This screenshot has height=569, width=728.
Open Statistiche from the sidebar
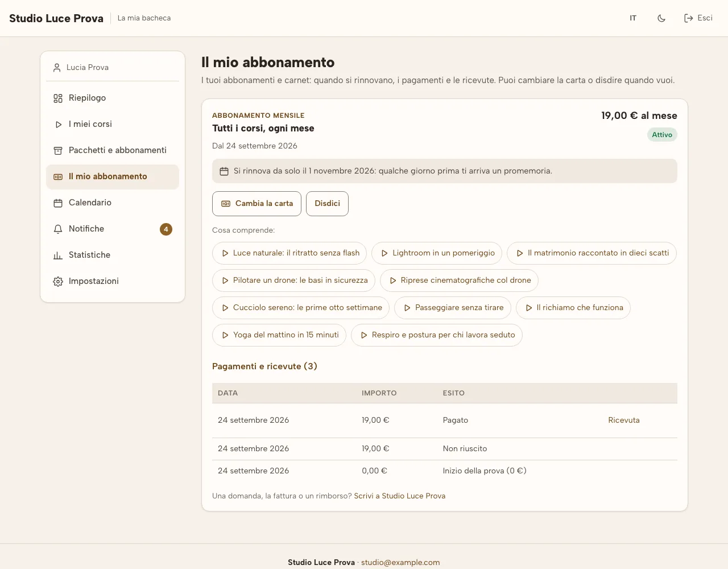(x=113, y=255)
